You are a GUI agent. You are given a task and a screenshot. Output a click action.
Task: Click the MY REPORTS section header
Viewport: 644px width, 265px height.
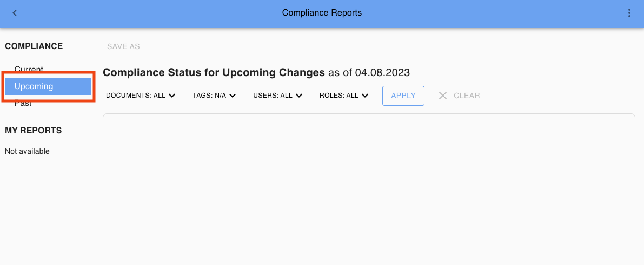33,130
